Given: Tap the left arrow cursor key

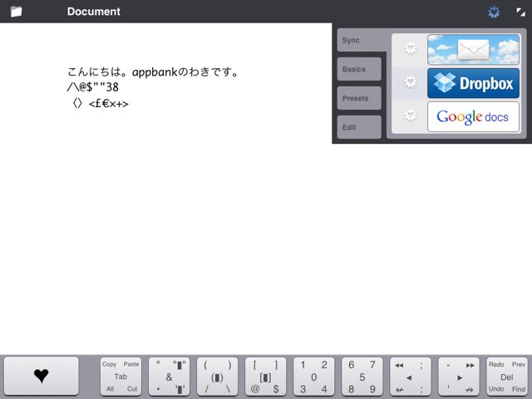Looking at the screenshot, I should 410,377.
